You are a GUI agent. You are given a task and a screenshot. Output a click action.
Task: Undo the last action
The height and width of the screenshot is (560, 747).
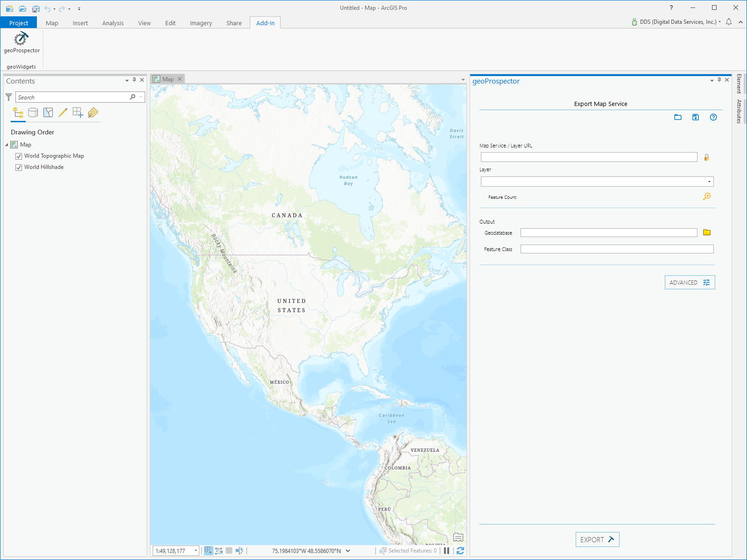pos(47,8)
